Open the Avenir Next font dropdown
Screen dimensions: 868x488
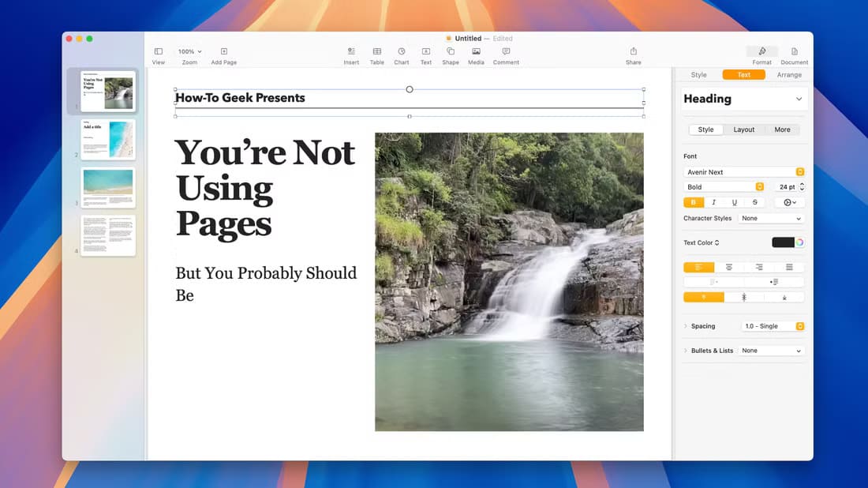click(x=743, y=172)
